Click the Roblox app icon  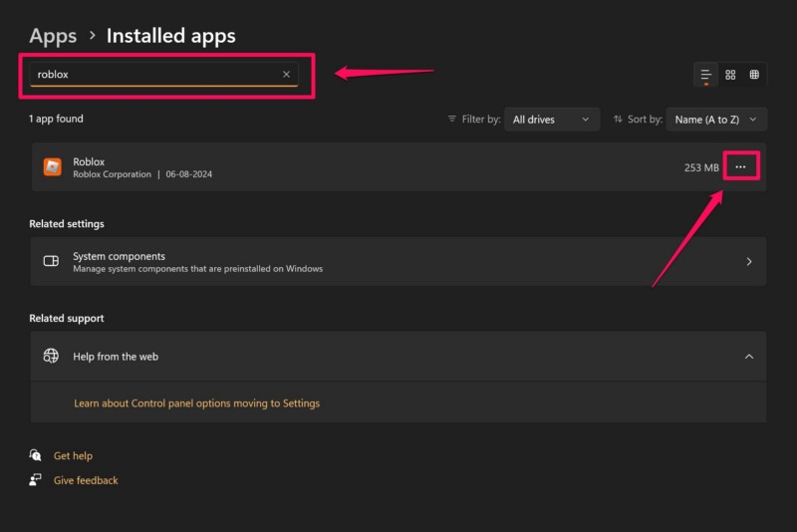[52, 167]
